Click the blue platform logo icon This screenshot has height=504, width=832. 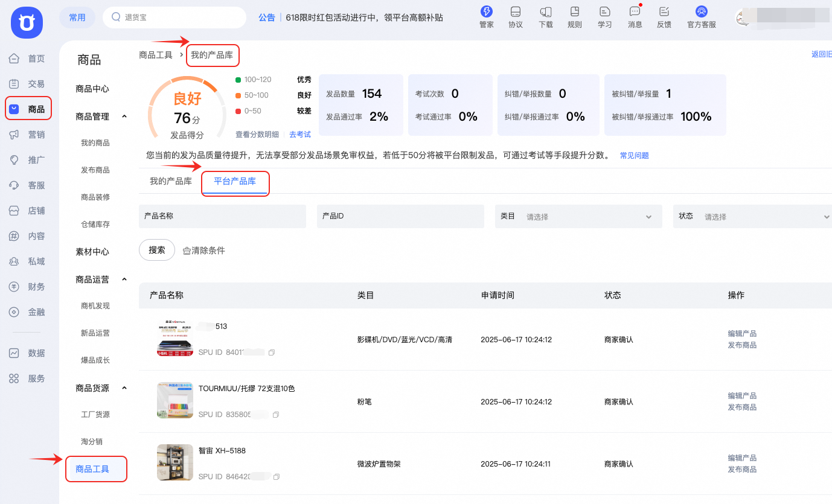coord(26,23)
